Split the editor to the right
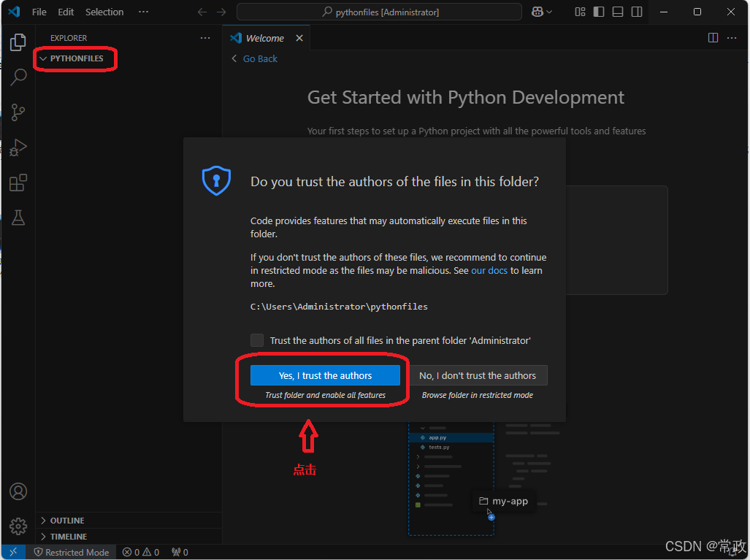 coord(713,38)
